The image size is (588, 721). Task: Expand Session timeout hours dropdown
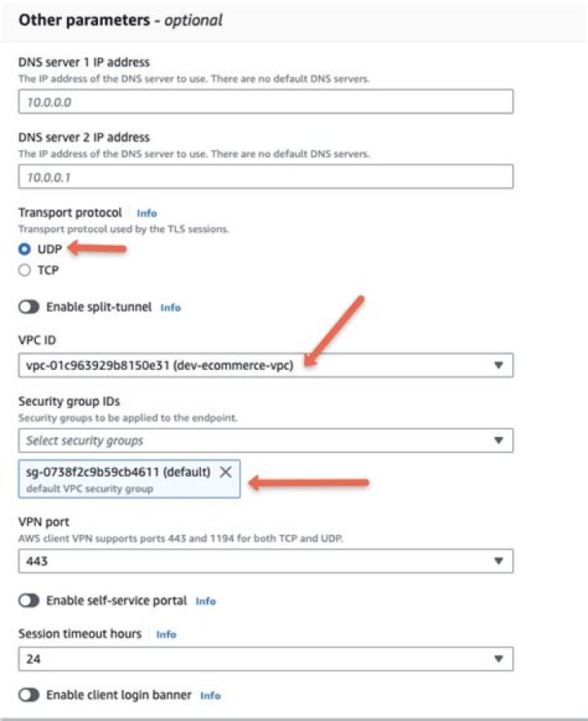tap(265, 659)
